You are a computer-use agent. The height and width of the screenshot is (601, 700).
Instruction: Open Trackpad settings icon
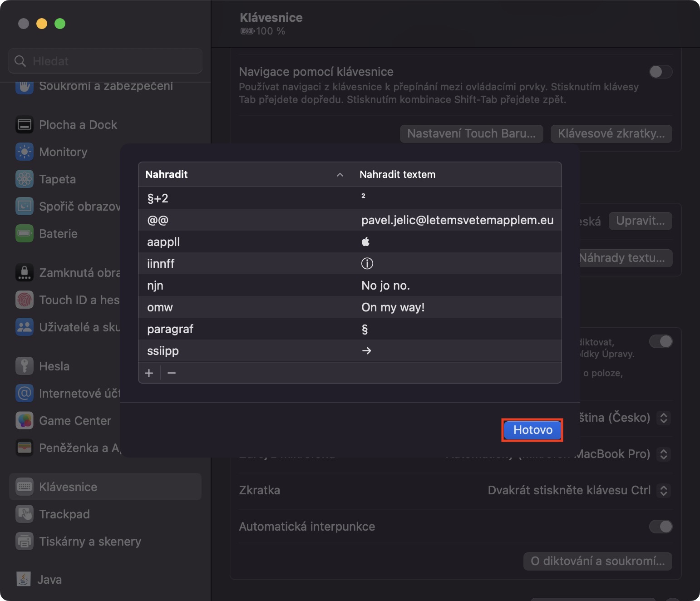pos(25,514)
